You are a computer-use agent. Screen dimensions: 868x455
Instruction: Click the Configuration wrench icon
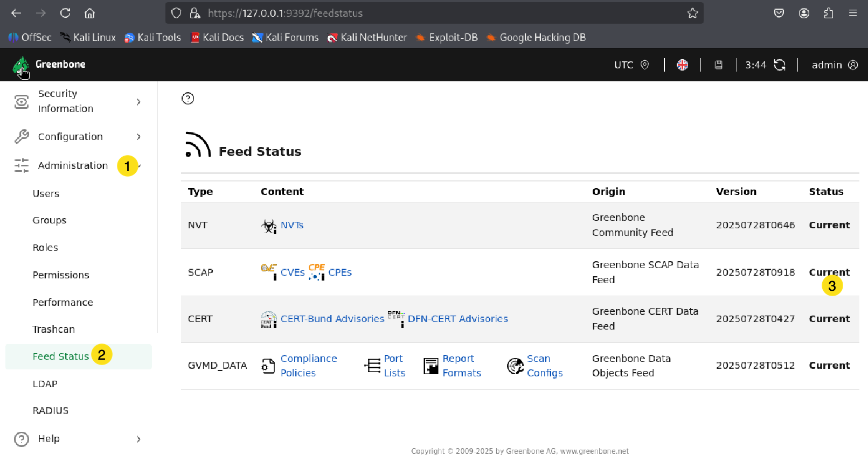pos(22,137)
